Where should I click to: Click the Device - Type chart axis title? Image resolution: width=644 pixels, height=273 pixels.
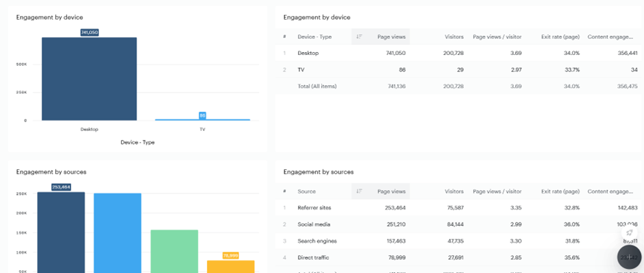pyautogui.click(x=138, y=142)
